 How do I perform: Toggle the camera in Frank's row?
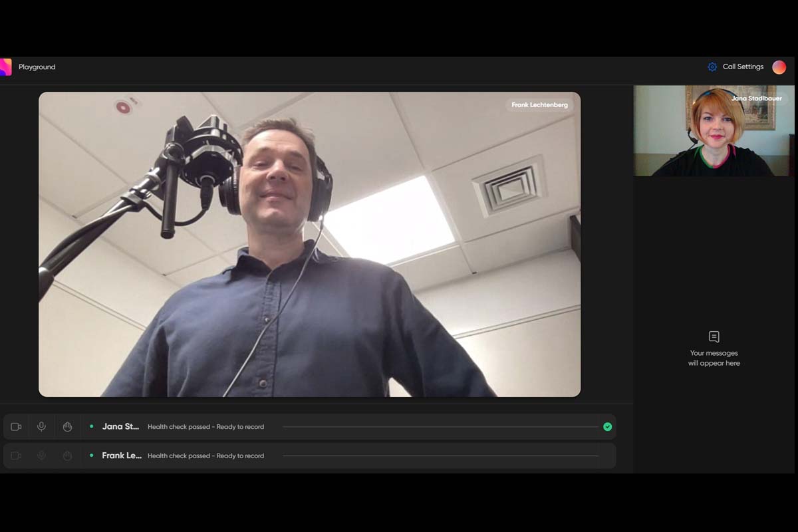pos(16,456)
